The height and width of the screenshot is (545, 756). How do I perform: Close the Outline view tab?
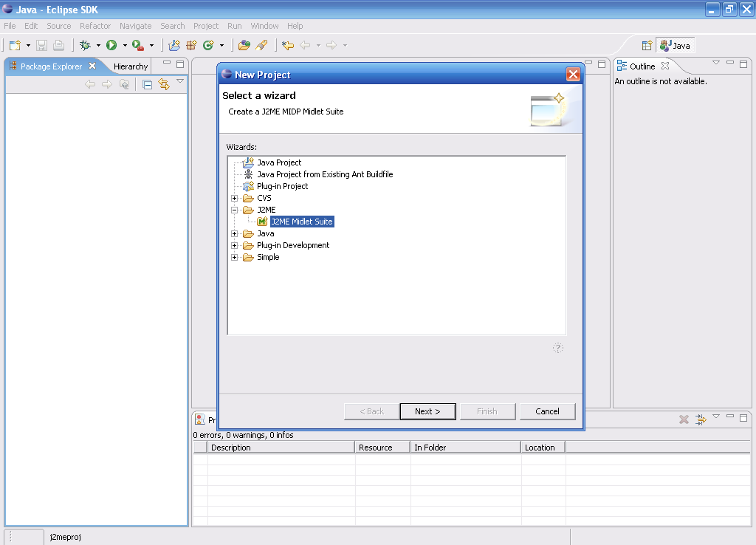(665, 66)
